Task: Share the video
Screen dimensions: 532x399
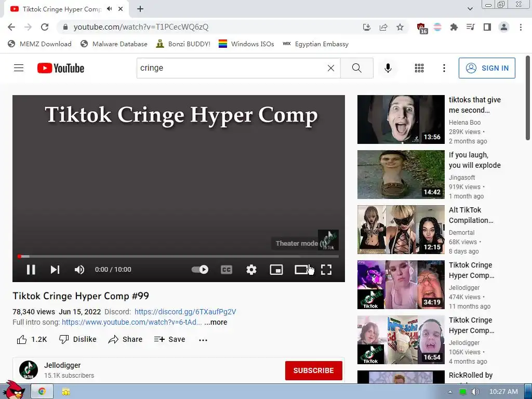Action: coord(125,339)
